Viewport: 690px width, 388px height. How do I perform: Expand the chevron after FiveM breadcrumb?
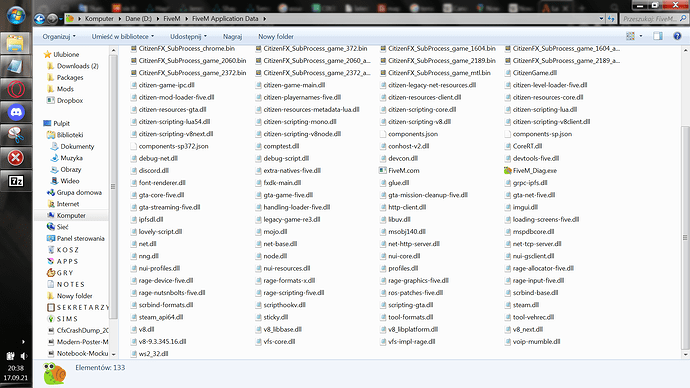186,19
